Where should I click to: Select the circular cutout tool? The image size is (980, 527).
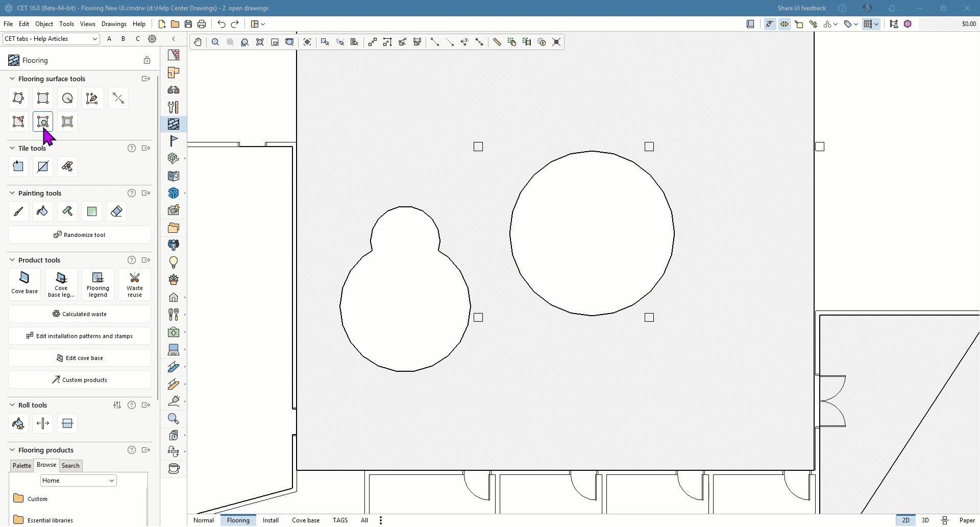[43, 122]
